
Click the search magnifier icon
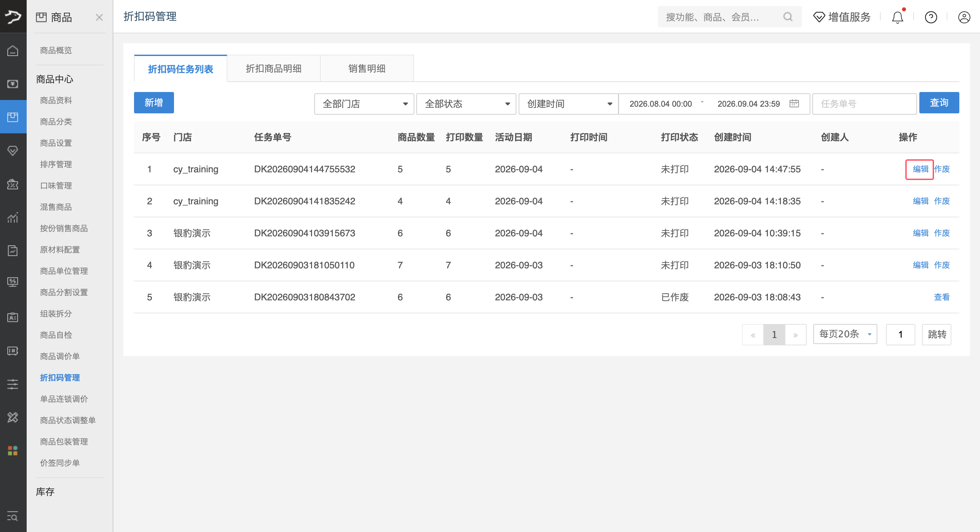coord(788,17)
